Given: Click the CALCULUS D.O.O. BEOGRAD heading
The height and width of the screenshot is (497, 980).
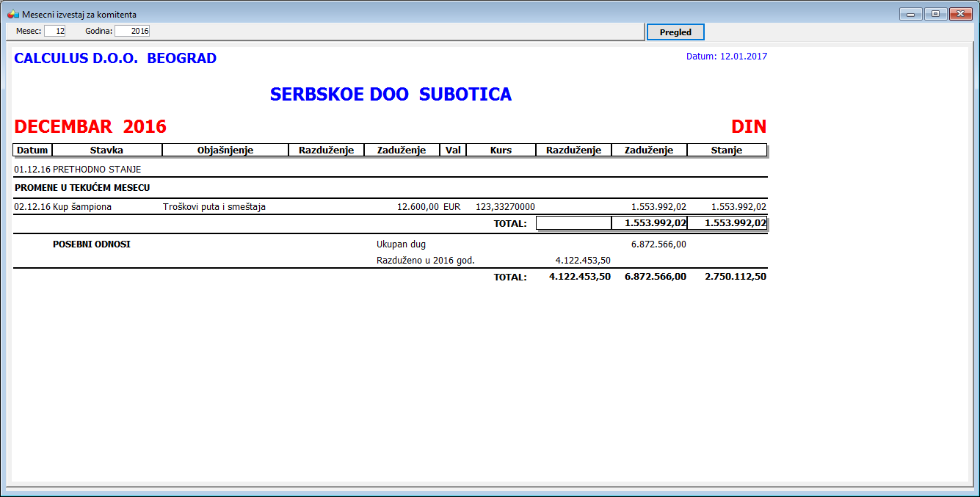Looking at the screenshot, I should [115, 59].
